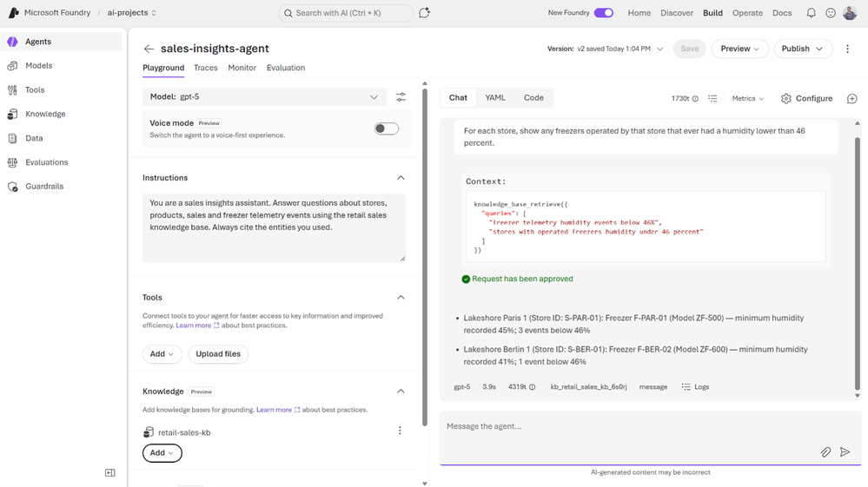Click the Microsoft Foundry logo
The width and height of the screenshot is (868, 487).
13,12
